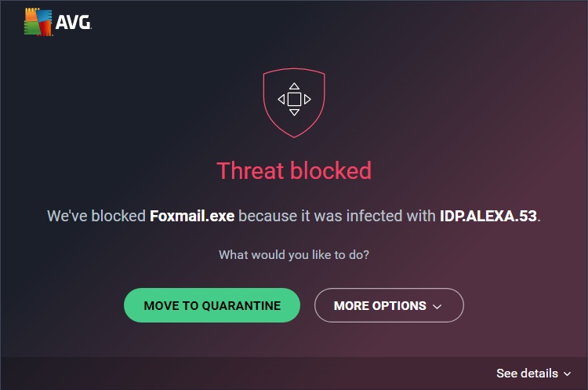588x390 pixels.
Task: Click the down arrow inside the shield
Action: click(x=294, y=112)
